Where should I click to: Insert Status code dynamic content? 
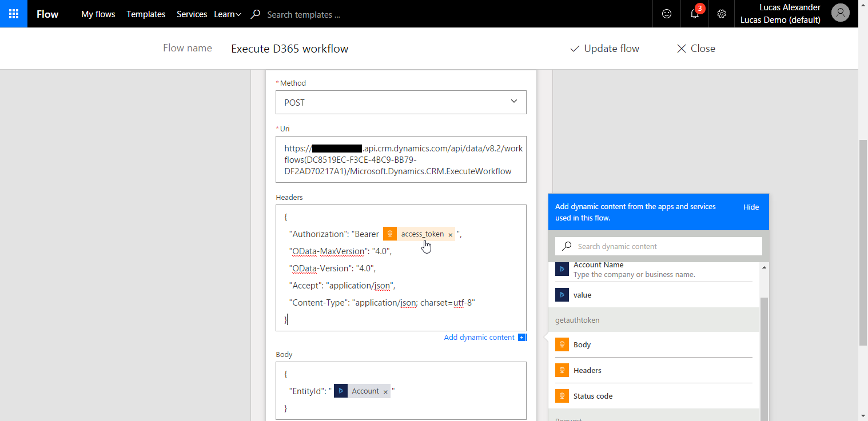point(654,396)
